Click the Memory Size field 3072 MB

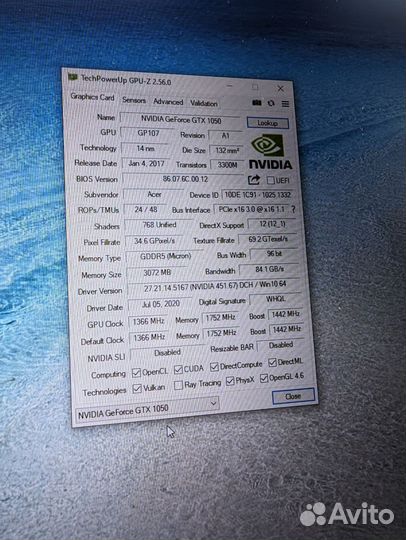click(x=157, y=273)
